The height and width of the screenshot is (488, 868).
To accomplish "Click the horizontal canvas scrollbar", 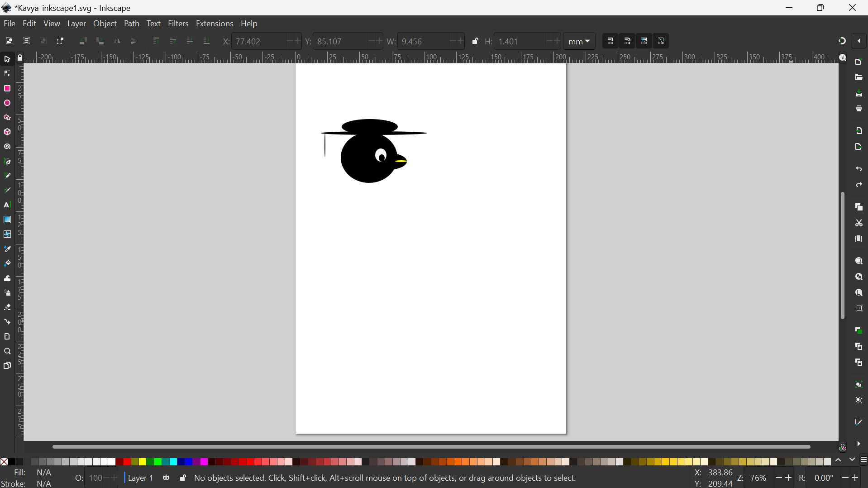I will click(431, 447).
